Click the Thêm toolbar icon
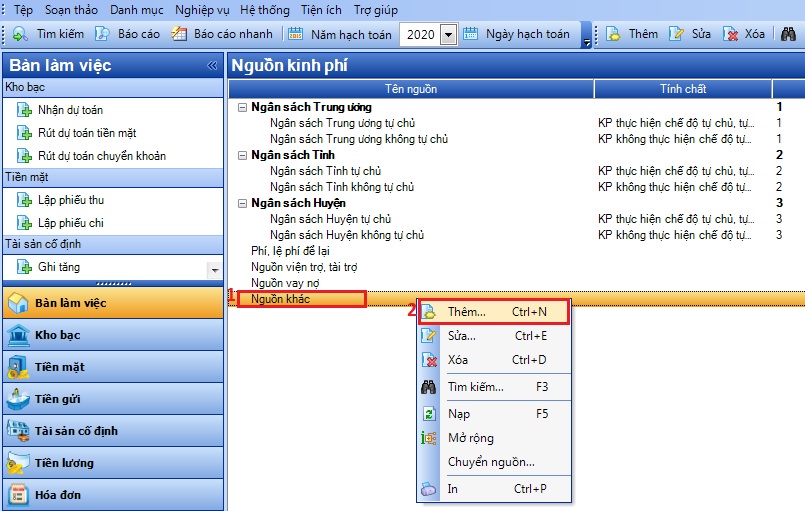805x511 pixels. (613, 34)
